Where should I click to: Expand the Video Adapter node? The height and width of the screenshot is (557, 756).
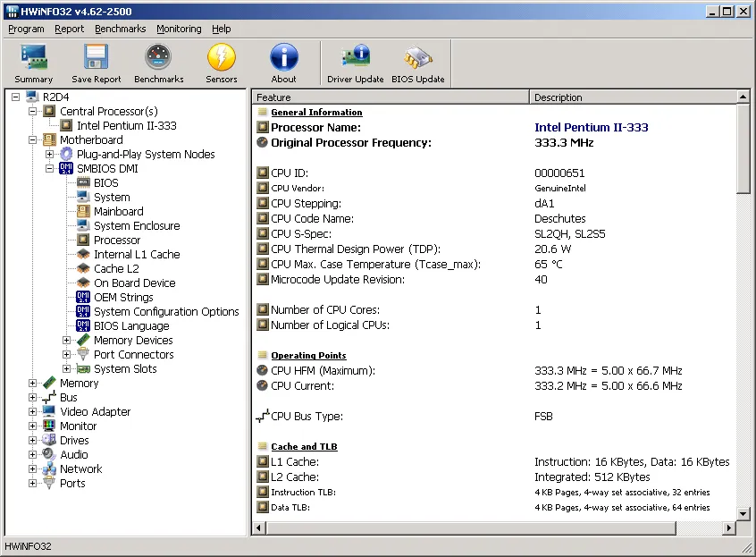click(x=32, y=411)
